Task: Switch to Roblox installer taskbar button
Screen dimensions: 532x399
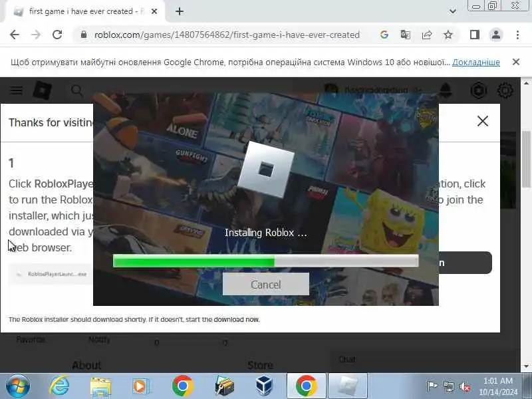Action: (348, 386)
